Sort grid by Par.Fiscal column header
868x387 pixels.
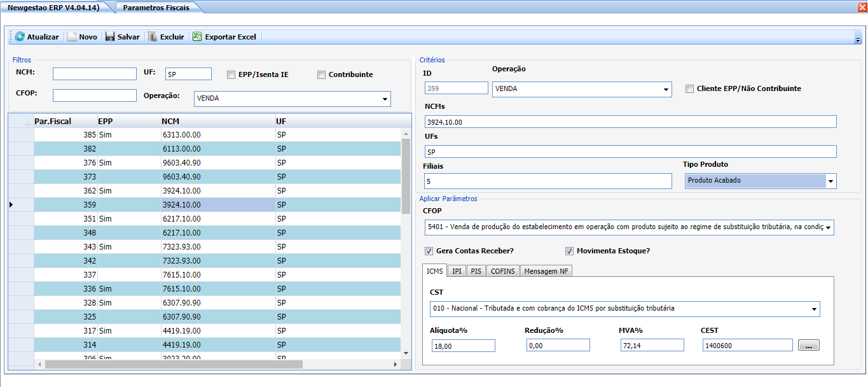pyautogui.click(x=65, y=121)
